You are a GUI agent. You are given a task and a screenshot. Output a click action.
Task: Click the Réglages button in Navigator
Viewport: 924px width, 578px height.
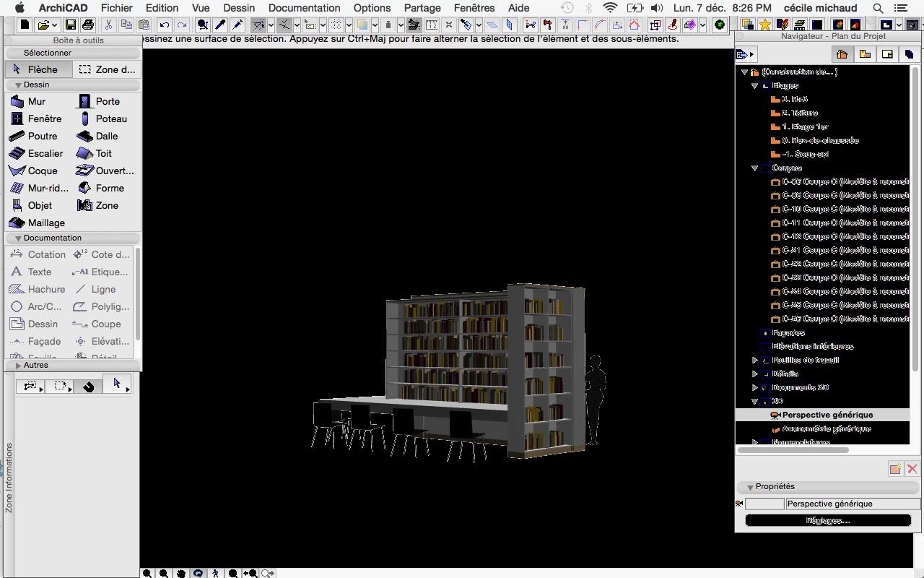[828, 520]
